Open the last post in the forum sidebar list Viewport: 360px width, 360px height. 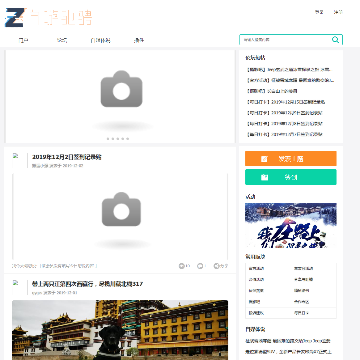[x=284, y=134]
